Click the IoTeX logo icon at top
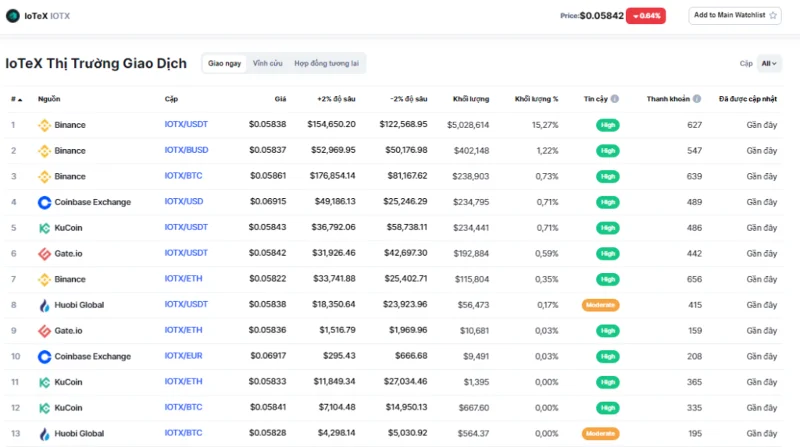800x447 pixels. click(x=13, y=16)
